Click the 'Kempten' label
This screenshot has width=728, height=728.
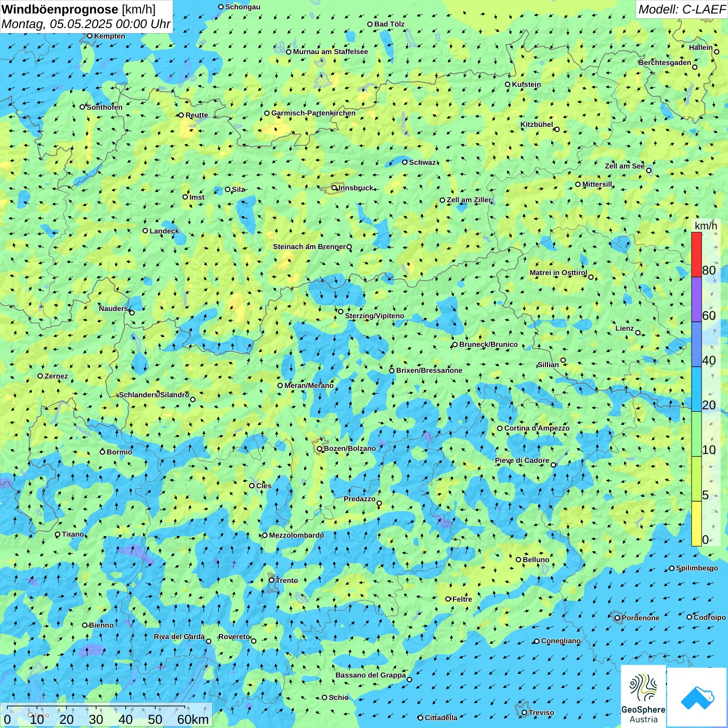click(110, 36)
